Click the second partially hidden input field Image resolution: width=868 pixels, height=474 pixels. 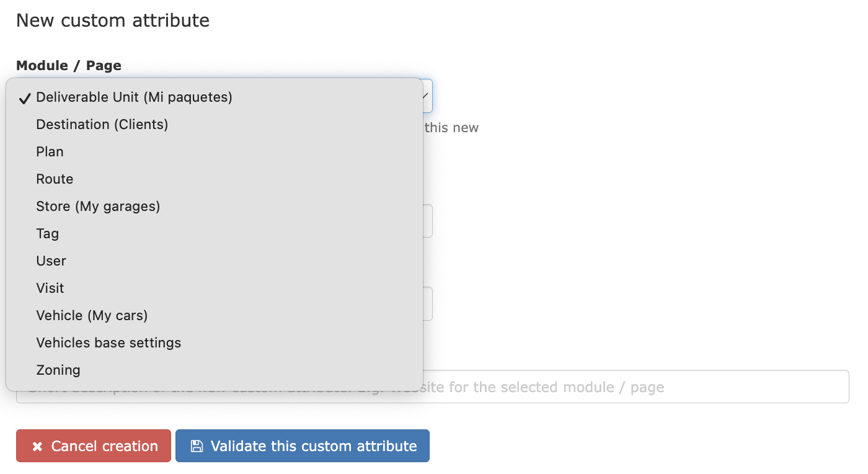(x=428, y=304)
